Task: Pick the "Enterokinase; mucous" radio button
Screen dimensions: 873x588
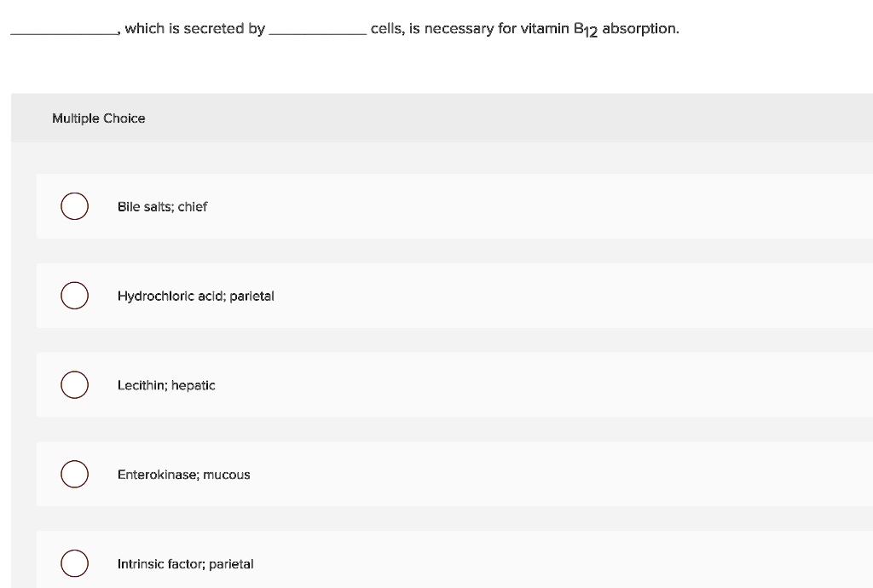Action: (x=74, y=475)
